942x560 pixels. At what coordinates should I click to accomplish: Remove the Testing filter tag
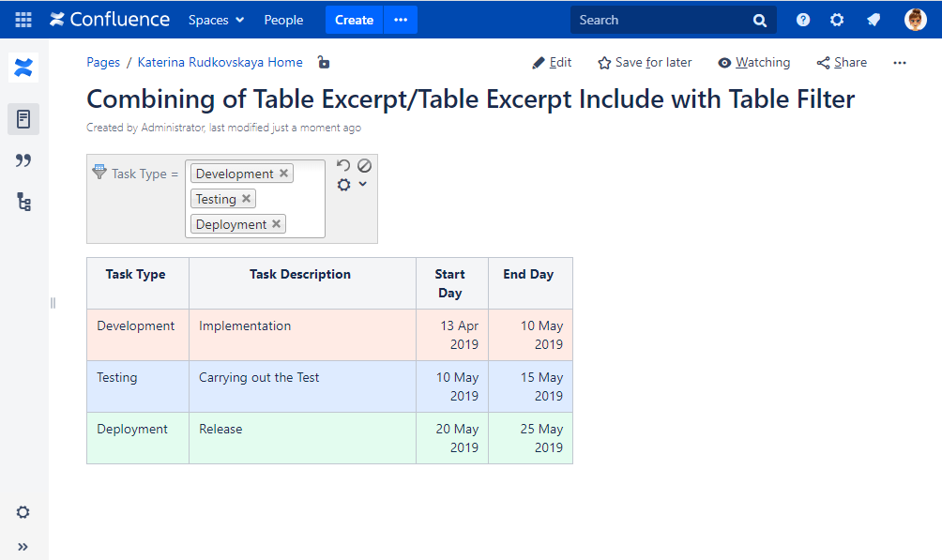247,199
